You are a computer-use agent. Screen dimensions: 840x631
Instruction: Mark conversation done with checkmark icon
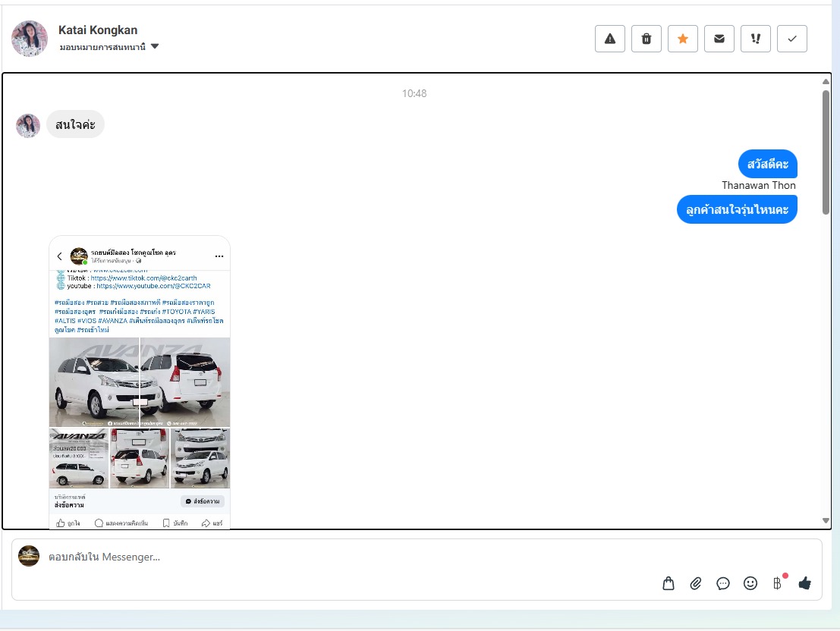[791, 39]
